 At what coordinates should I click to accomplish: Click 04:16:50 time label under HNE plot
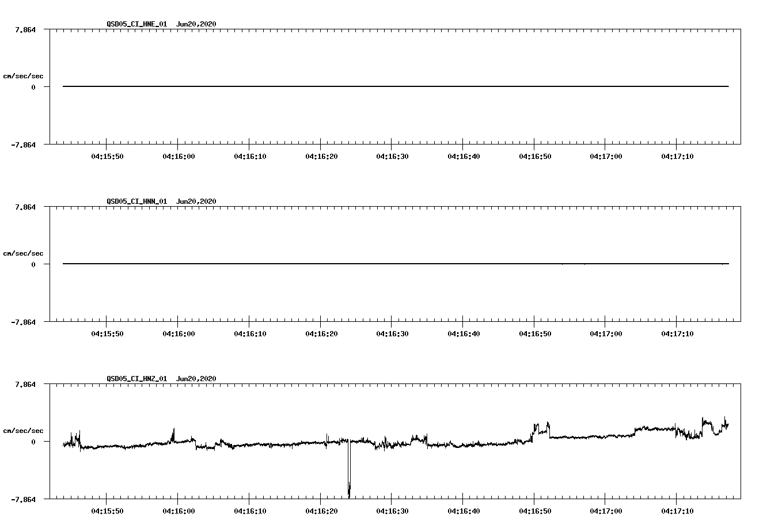pos(535,156)
